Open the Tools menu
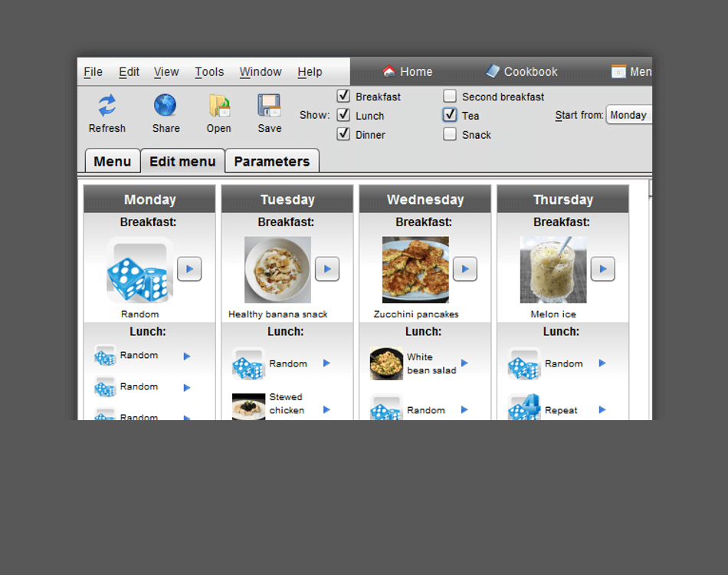The height and width of the screenshot is (575, 728). click(x=209, y=72)
